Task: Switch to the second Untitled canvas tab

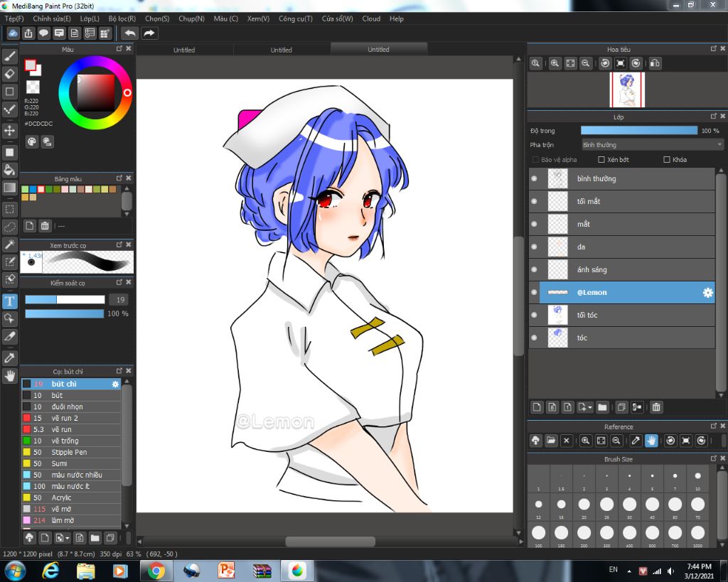Action: tap(281, 50)
